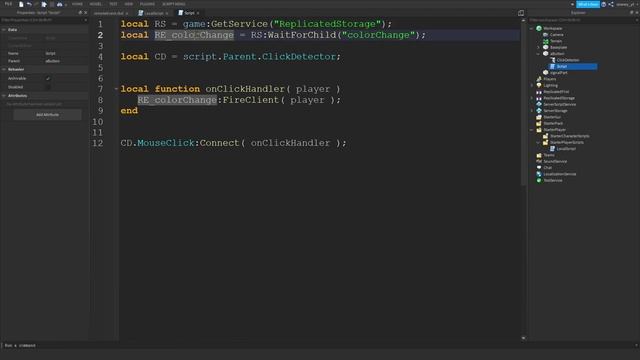This screenshot has height=360, width=640.
Task: Close the Script editor tab
Action: 198,13
